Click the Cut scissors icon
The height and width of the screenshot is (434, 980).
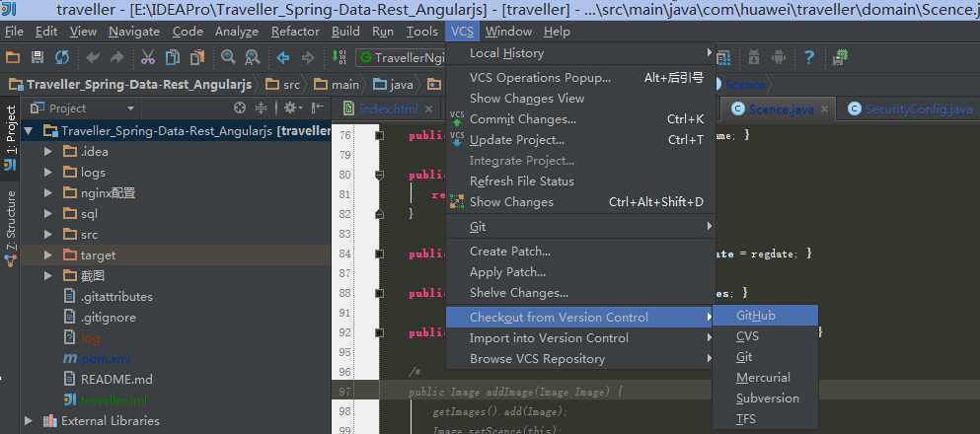click(147, 57)
